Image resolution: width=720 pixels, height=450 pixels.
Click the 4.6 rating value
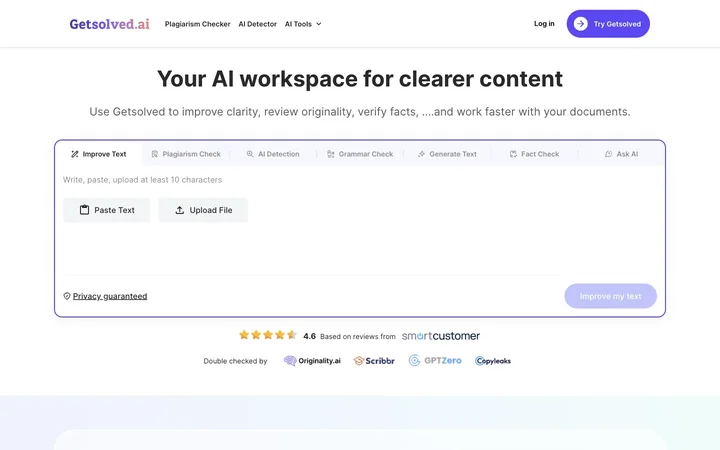[x=309, y=336]
